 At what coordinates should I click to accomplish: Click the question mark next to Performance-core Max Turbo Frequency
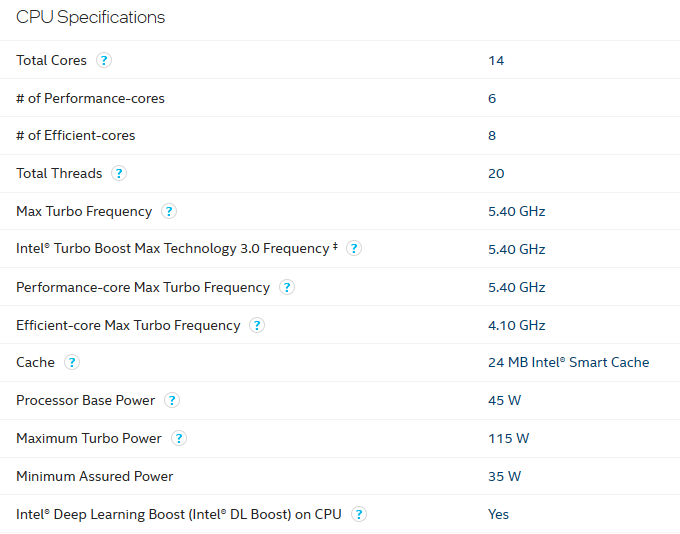click(x=287, y=287)
